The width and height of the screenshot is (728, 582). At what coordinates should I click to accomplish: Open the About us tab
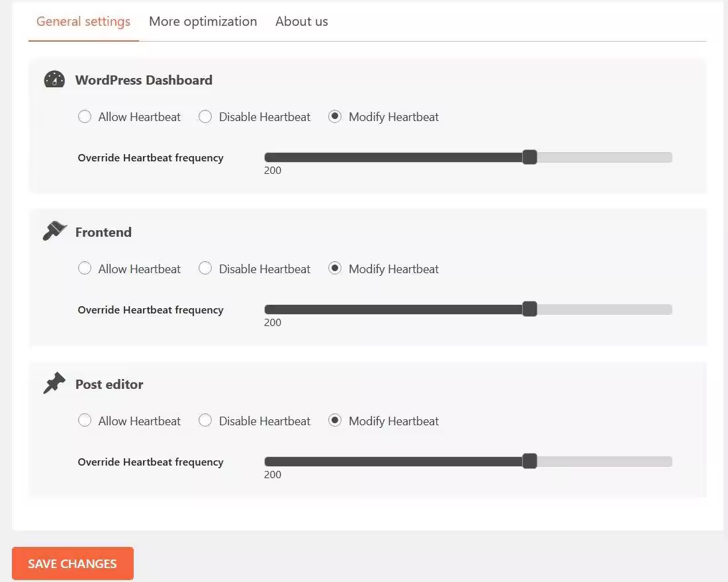click(302, 21)
